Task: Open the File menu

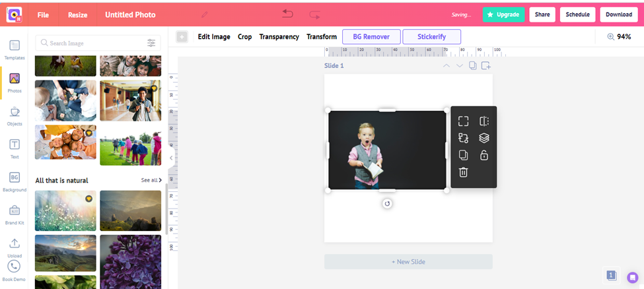Action: tap(43, 15)
